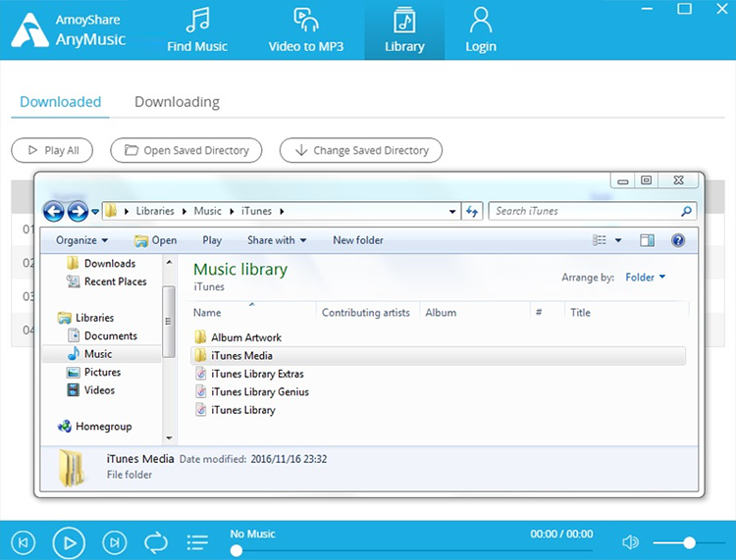Click navigation pane scroll up arrow
The height and width of the screenshot is (560, 736).
pos(169,262)
